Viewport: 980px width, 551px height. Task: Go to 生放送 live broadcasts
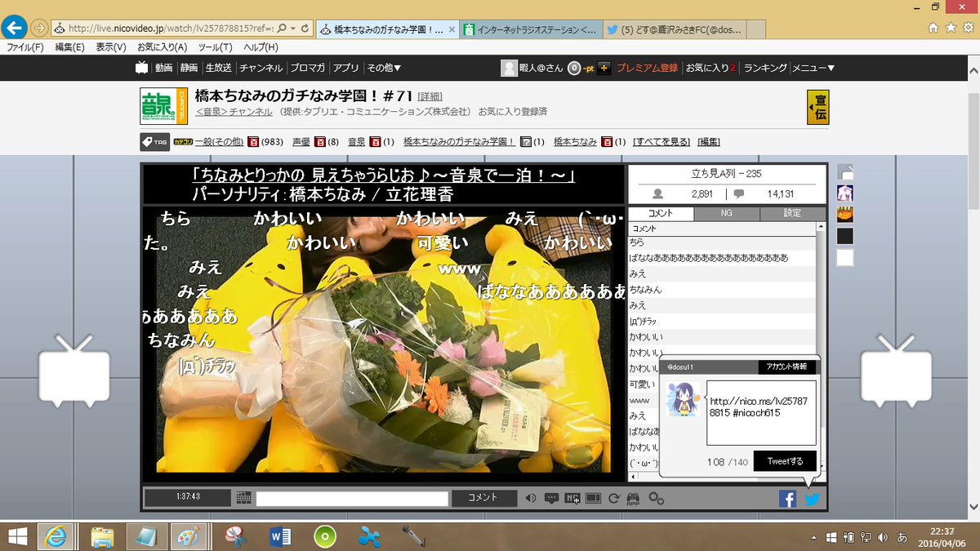(218, 68)
